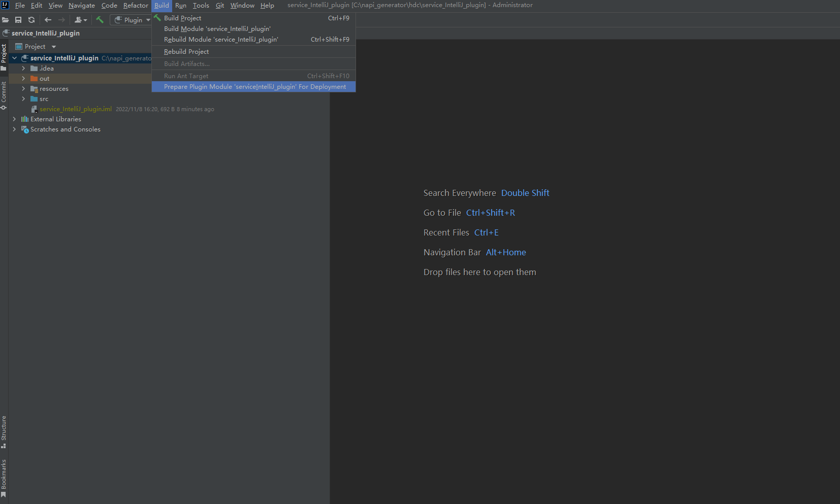Click the Save All toolbar icon
This screenshot has width=840, height=504.
click(18, 20)
